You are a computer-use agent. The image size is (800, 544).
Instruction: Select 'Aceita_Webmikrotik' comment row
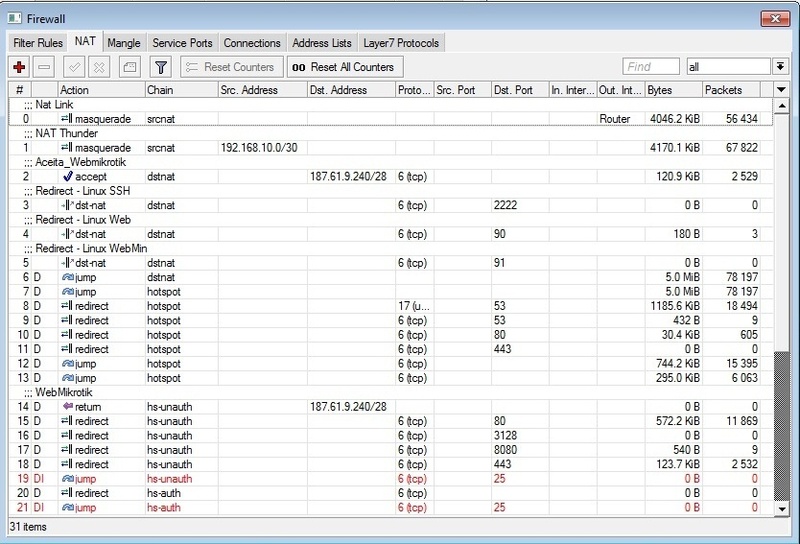[x=391, y=162]
